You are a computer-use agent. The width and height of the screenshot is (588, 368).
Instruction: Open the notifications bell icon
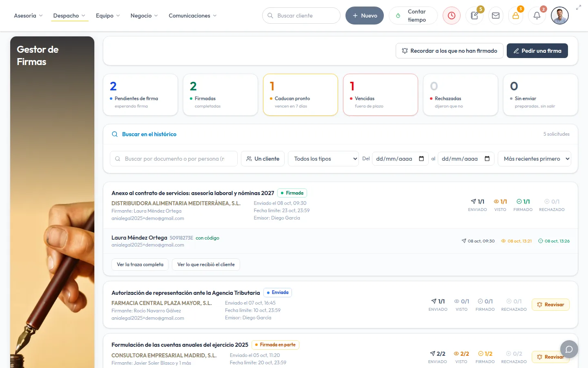point(537,16)
